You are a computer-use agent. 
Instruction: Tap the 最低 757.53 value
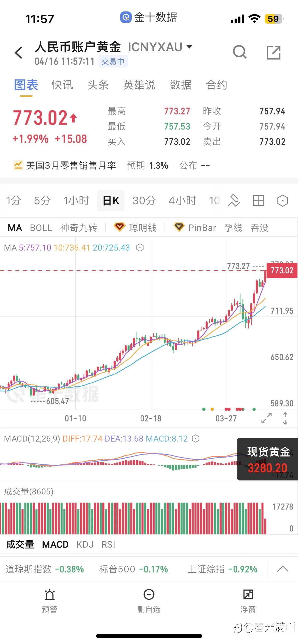click(177, 126)
